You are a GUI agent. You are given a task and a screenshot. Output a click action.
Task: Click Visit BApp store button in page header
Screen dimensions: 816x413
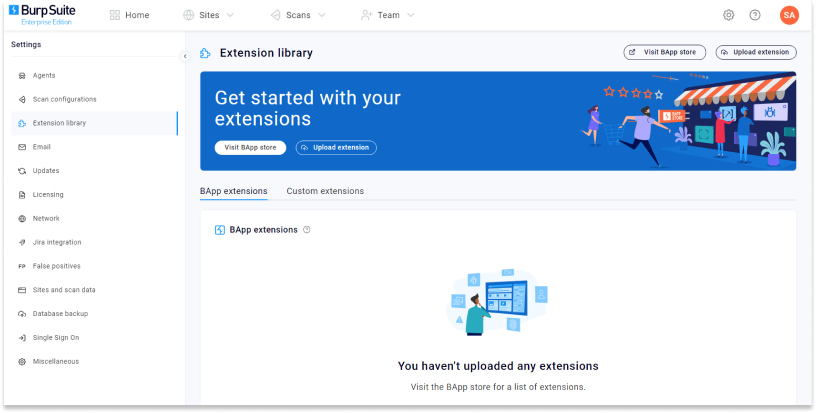point(665,53)
